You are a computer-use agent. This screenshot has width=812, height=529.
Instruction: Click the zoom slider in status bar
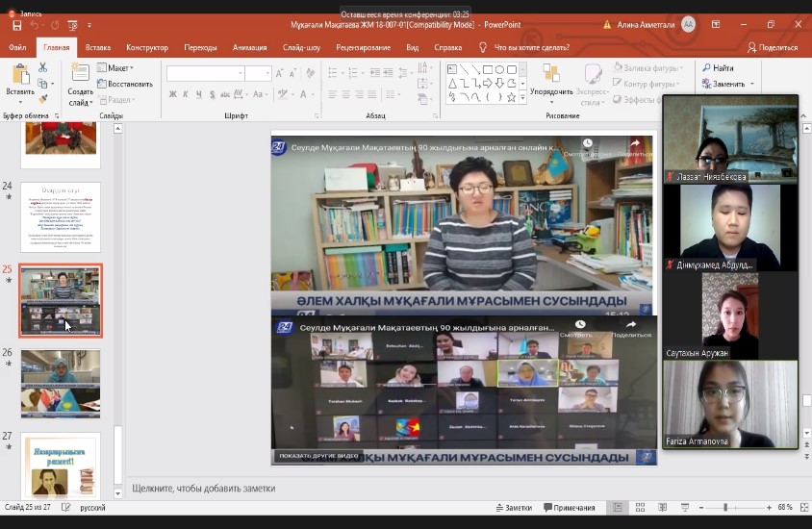pos(725,508)
